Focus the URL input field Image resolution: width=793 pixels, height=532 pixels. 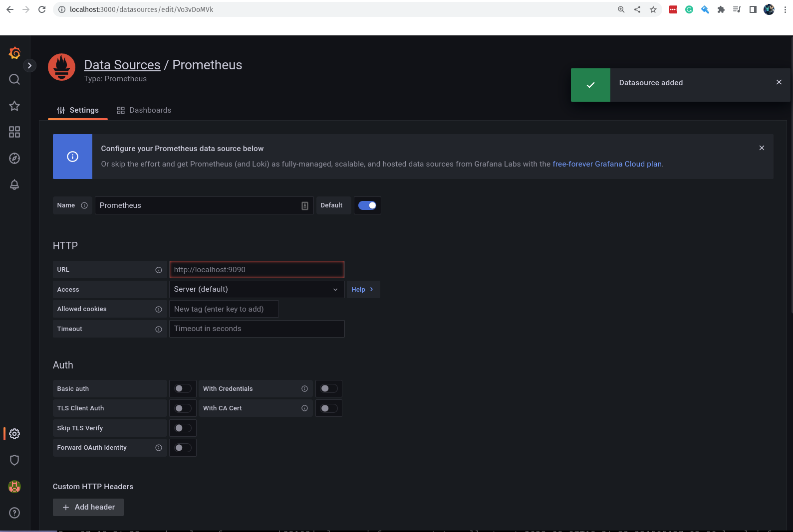257,270
